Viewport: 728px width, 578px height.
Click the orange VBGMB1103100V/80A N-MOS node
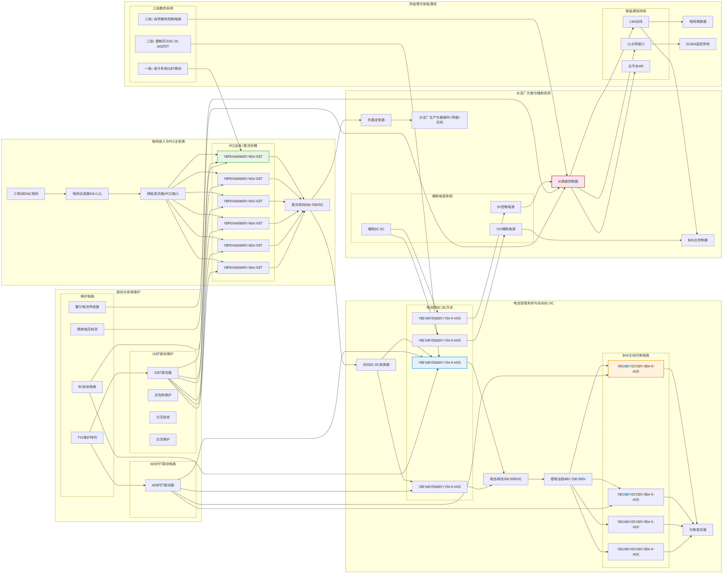635,369
